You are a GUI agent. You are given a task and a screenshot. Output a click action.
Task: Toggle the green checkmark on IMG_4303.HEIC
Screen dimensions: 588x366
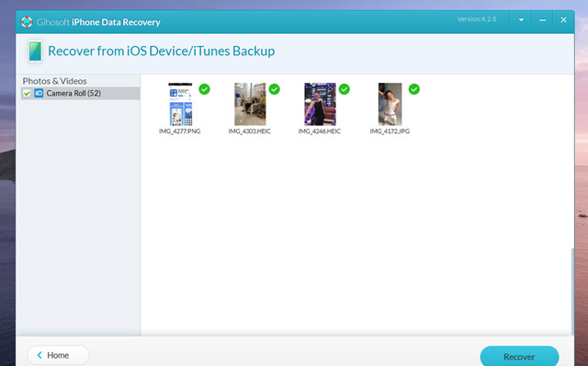[274, 89]
